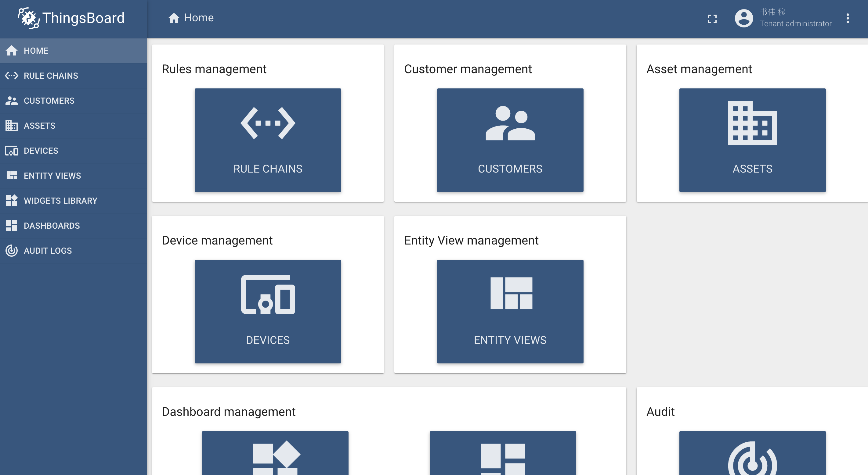The image size is (868, 475).
Task: Click the audit logs tile under Audit
Action: (752, 453)
